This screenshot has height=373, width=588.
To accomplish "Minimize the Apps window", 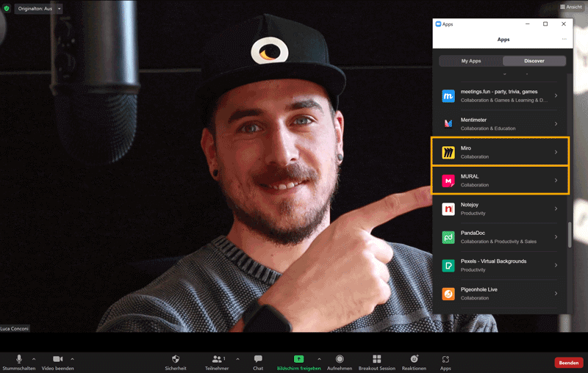I will click(x=527, y=24).
